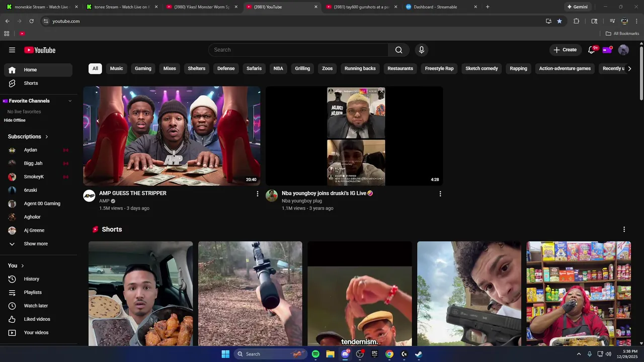Reload the page

pos(31,21)
